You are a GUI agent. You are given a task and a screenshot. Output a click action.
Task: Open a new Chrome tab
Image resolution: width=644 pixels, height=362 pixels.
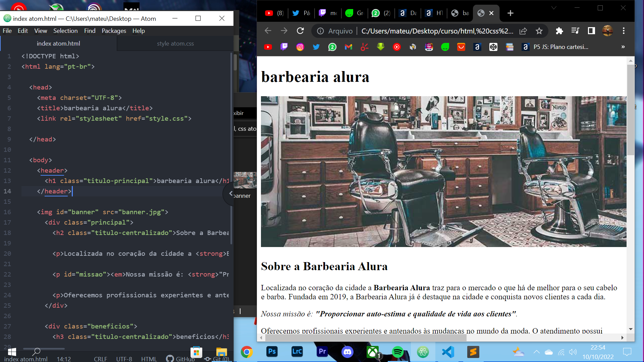(510, 13)
